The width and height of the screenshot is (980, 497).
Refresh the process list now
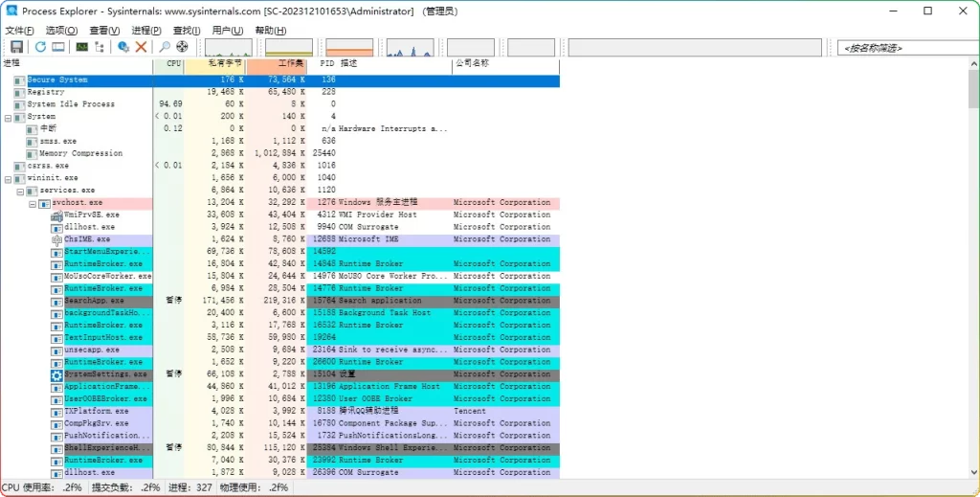click(40, 47)
